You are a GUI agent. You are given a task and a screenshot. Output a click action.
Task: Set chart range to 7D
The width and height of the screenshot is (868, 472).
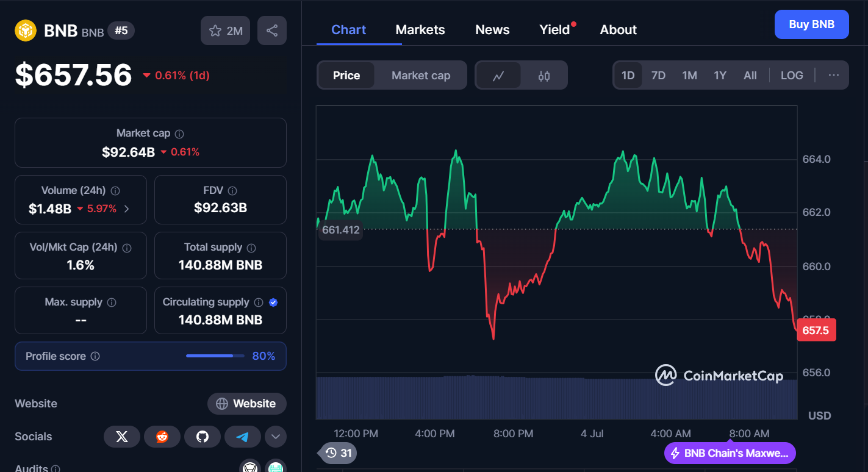(x=658, y=76)
